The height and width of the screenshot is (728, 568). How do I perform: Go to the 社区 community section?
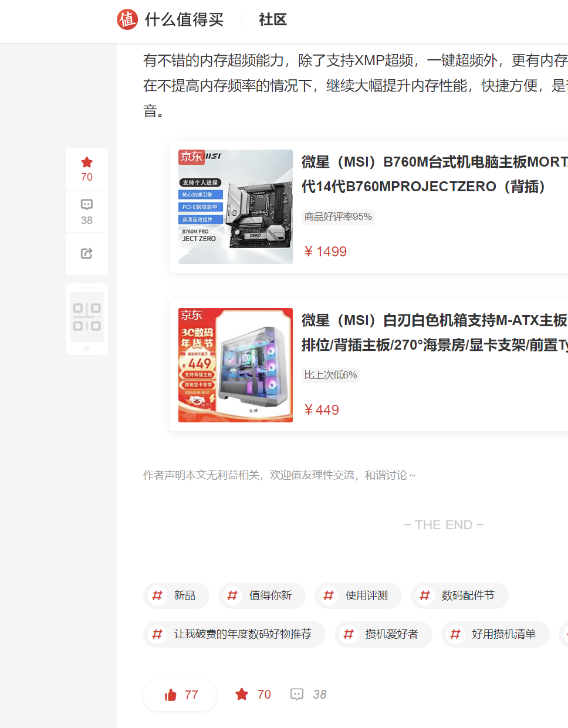[273, 20]
